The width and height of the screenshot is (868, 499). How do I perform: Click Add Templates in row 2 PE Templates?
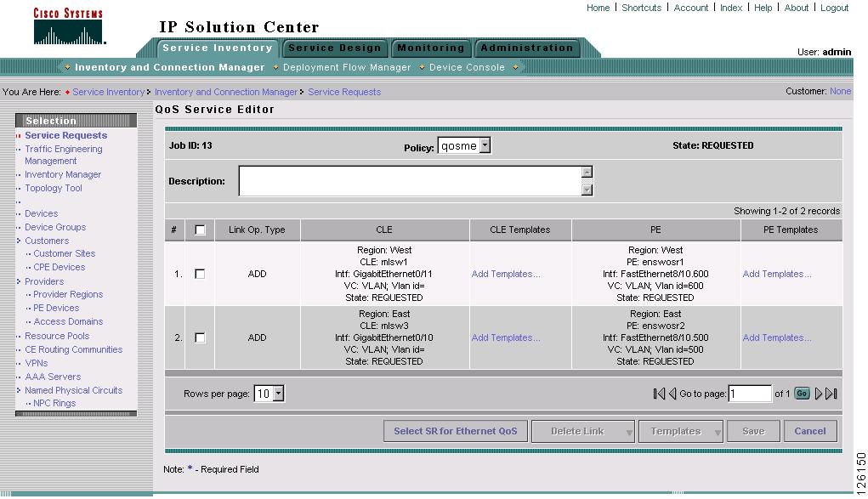[777, 337]
